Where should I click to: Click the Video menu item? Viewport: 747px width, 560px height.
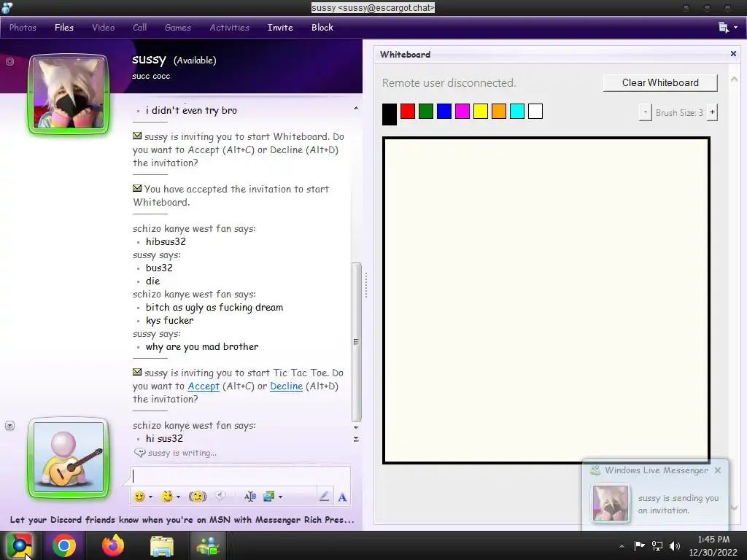(104, 28)
